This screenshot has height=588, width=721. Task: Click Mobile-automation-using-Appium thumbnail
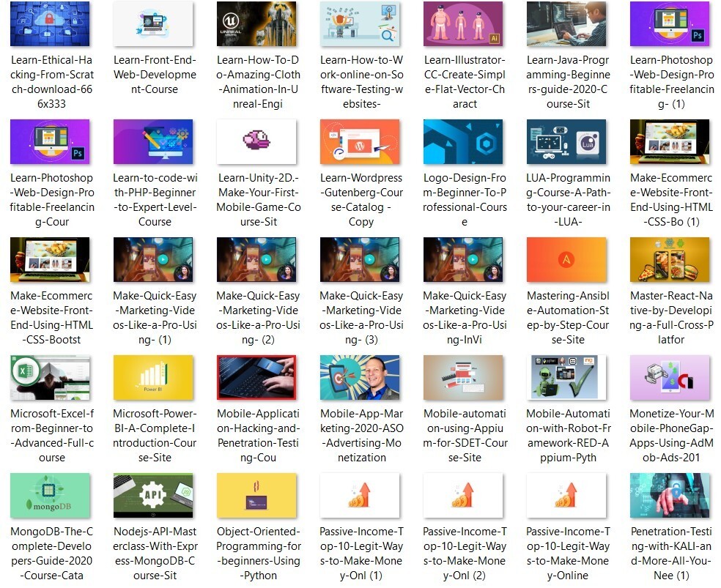click(x=463, y=377)
